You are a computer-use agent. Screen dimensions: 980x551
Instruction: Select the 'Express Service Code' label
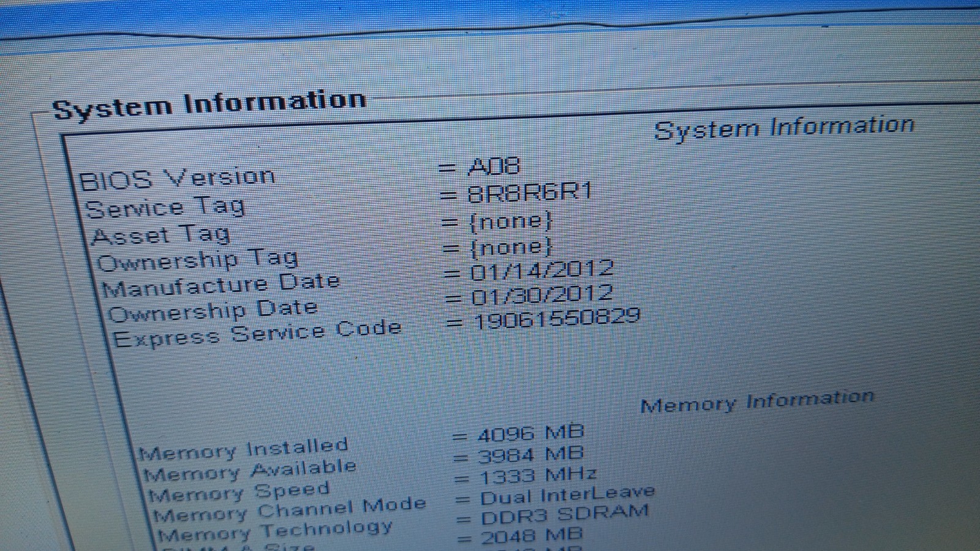tap(257, 334)
